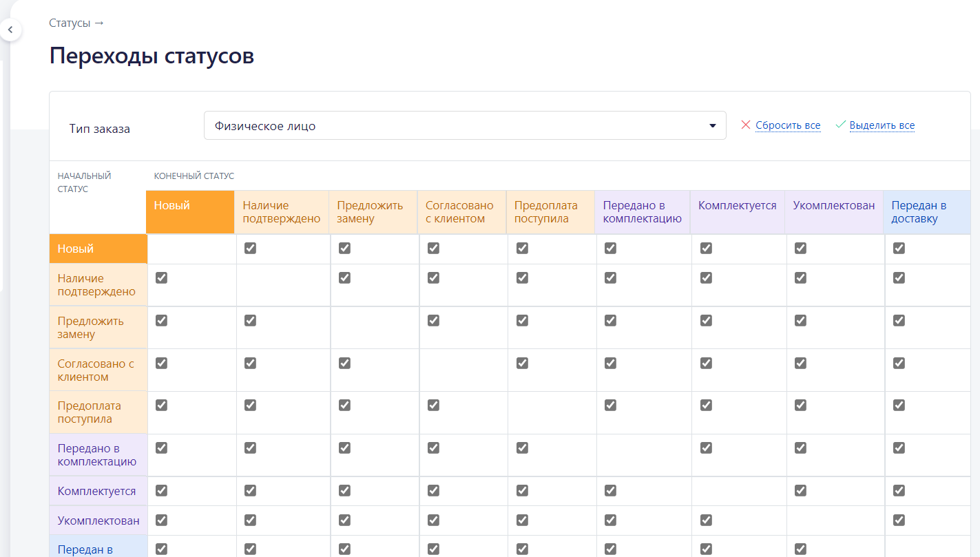The height and width of the screenshot is (557, 980).
Task: Click the Передано в комплектацию column header
Action: click(x=643, y=212)
